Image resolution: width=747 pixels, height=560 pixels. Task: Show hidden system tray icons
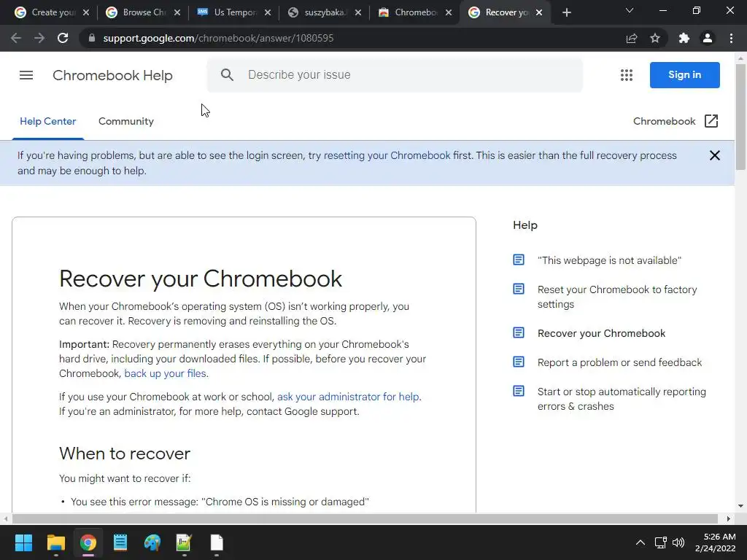640,542
